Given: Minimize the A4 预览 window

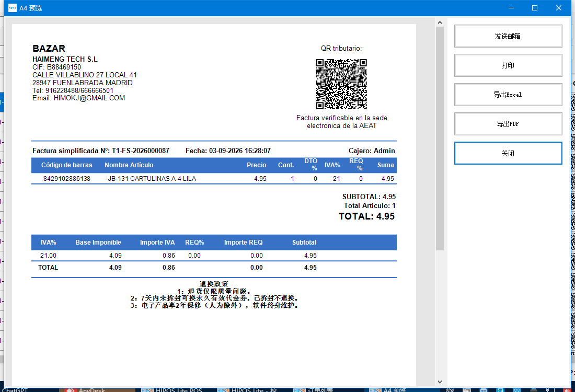Looking at the screenshot, I should 511,8.
